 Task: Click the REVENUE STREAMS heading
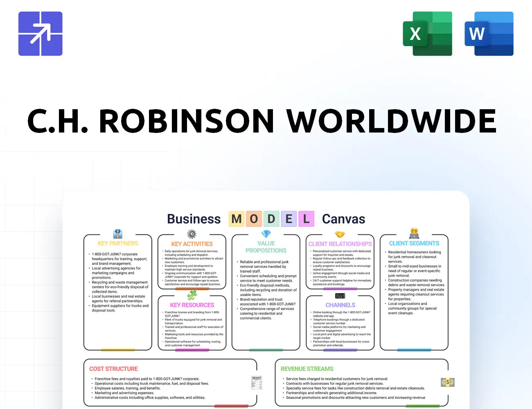[307, 369]
